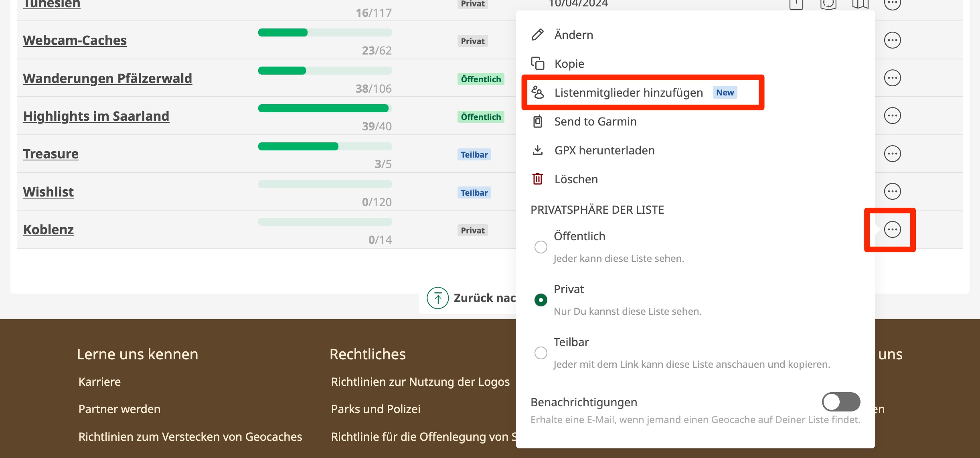Select the Teilbar privacy radio button
This screenshot has width=980, height=458.
point(541,353)
